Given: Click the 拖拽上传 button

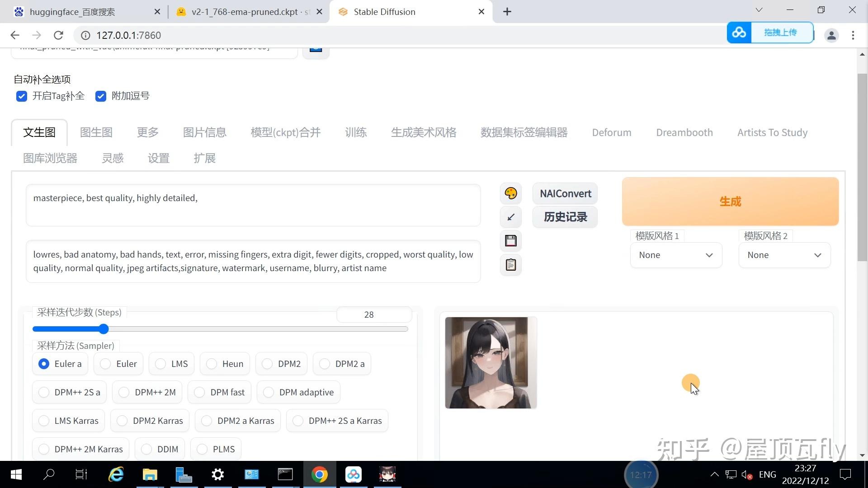Looking at the screenshot, I should click(x=781, y=33).
